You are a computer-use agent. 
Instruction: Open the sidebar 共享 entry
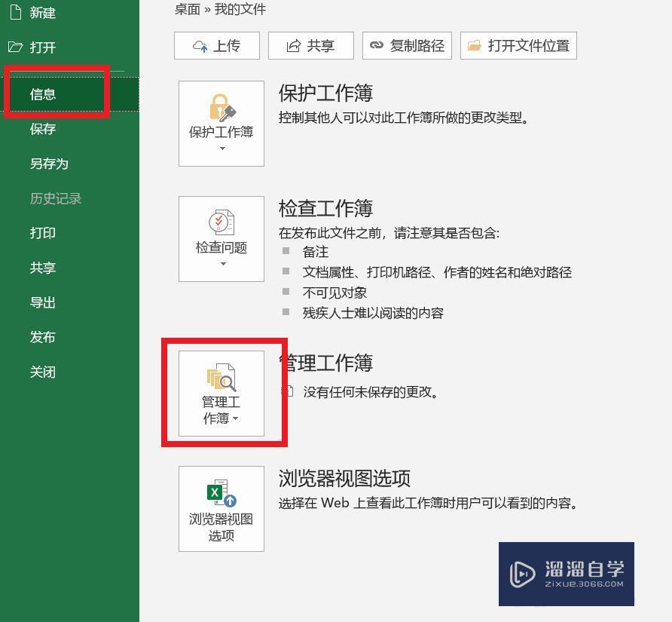coord(43,268)
